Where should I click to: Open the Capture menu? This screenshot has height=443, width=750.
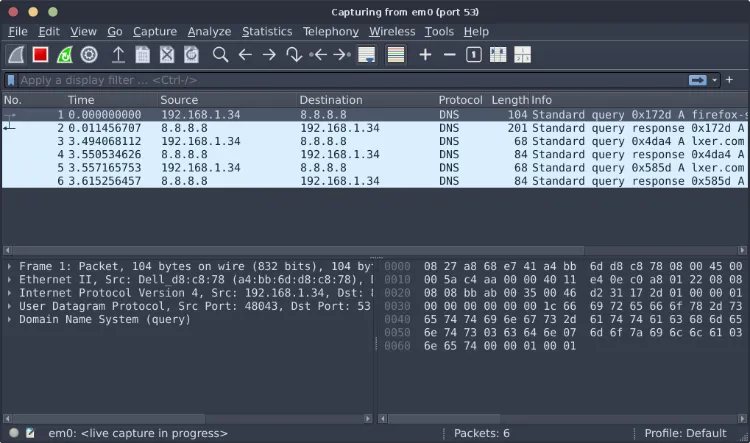pyautogui.click(x=154, y=32)
